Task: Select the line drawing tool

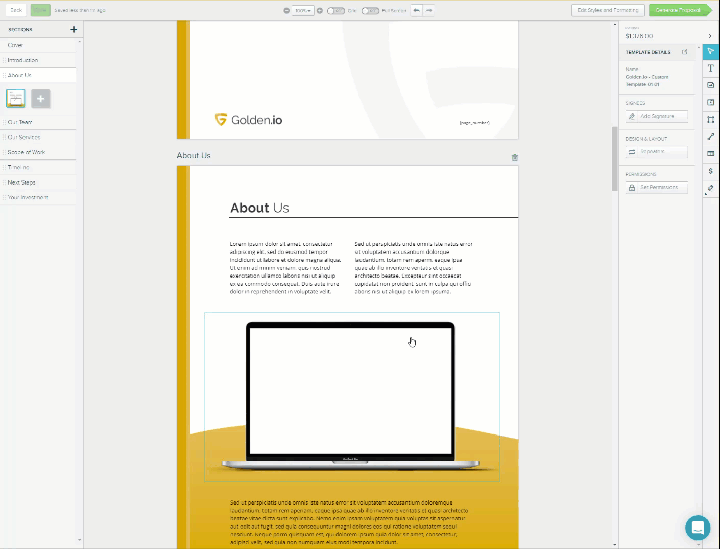Action: (x=711, y=136)
